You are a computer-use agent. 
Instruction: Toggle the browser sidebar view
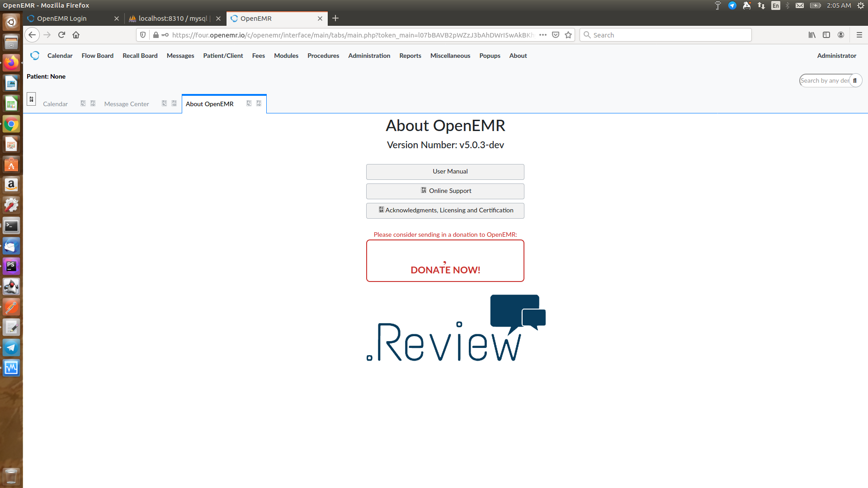pos(827,35)
